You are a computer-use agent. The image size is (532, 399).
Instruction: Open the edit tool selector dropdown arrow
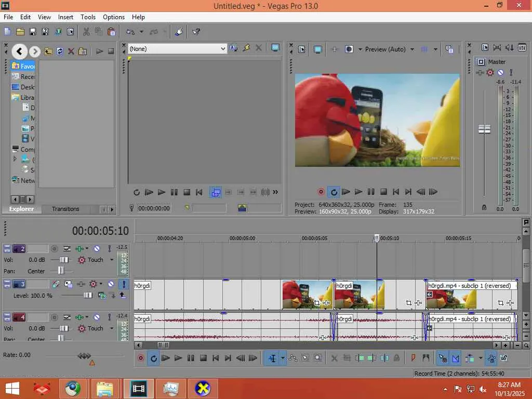click(x=282, y=358)
